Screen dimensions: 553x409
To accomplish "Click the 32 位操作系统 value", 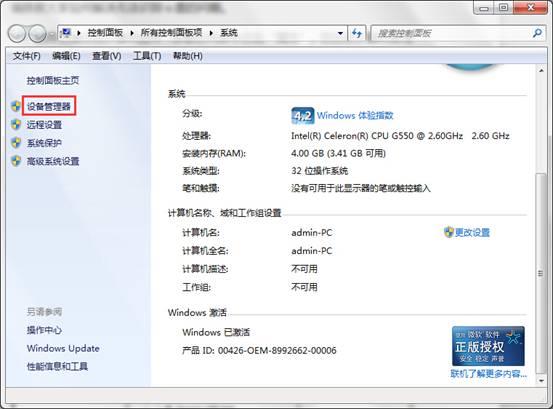I will point(320,171).
